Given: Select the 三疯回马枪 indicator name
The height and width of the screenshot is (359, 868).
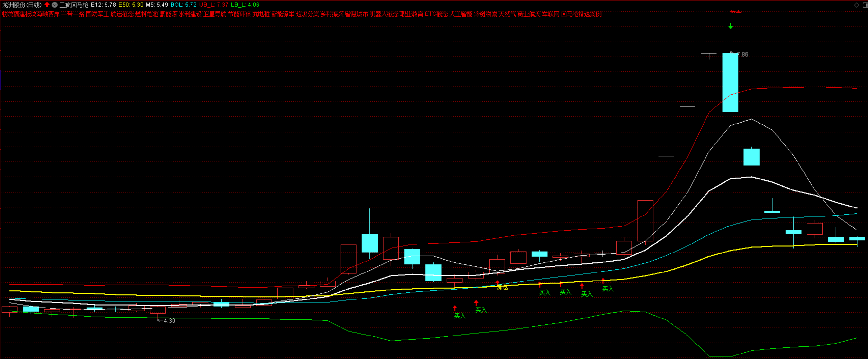Looking at the screenshot, I should point(73,5).
